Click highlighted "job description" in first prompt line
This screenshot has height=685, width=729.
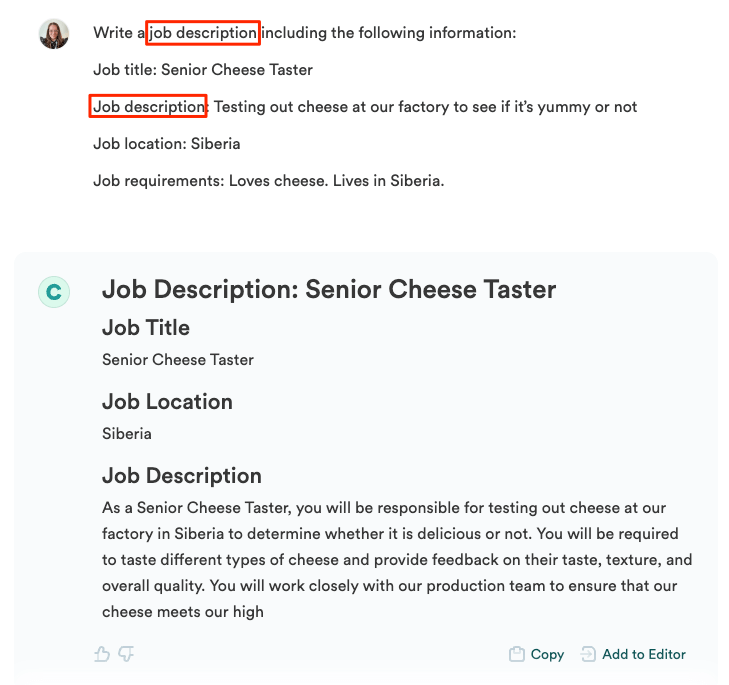click(203, 33)
